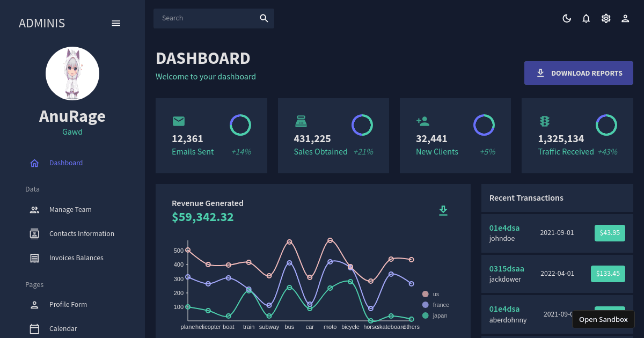This screenshot has width=644, height=338.
Task: Click the AnuRage user name heading
Action: [x=72, y=116]
